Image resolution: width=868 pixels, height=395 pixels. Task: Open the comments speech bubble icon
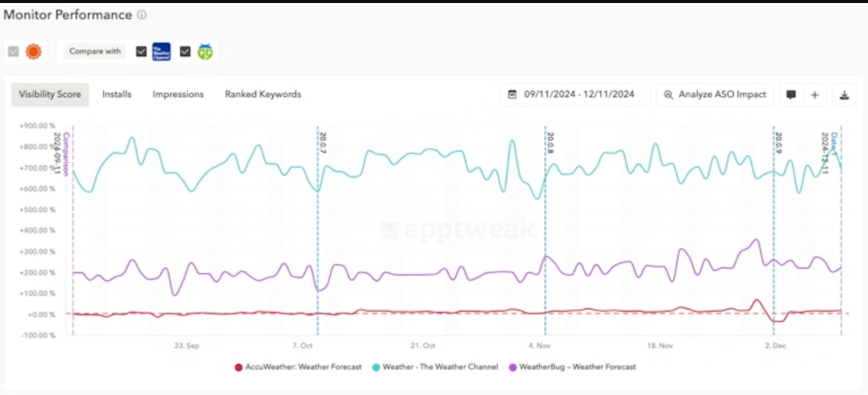(791, 95)
